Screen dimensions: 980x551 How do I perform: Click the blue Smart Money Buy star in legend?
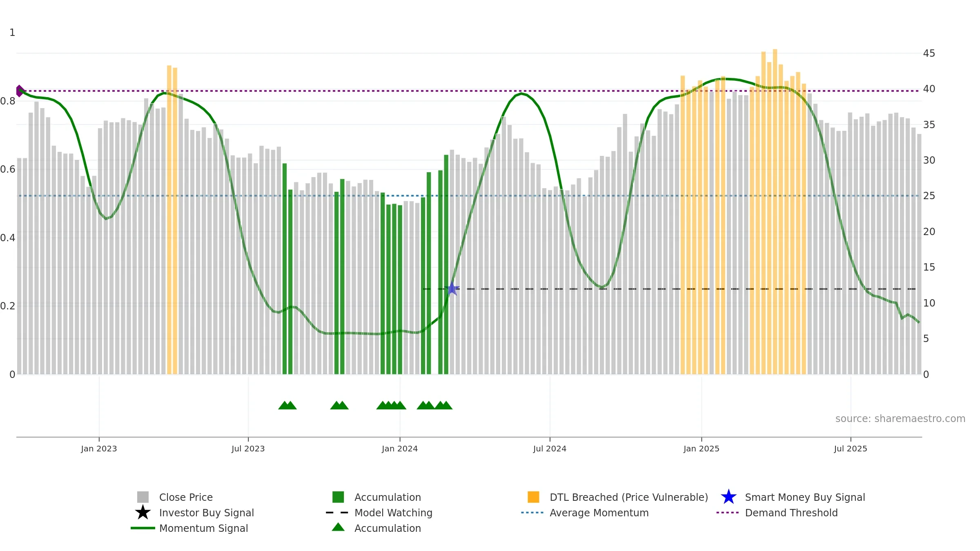[728, 497]
